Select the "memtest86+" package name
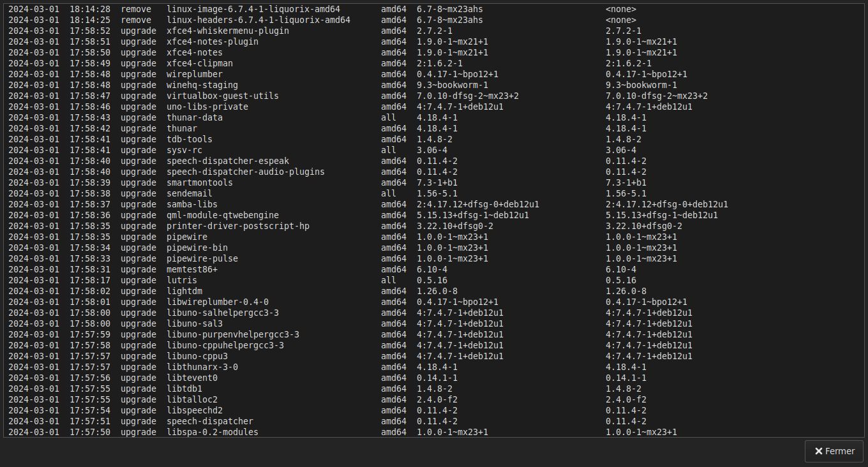The height and width of the screenshot is (467, 868). (x=192, y=270)
